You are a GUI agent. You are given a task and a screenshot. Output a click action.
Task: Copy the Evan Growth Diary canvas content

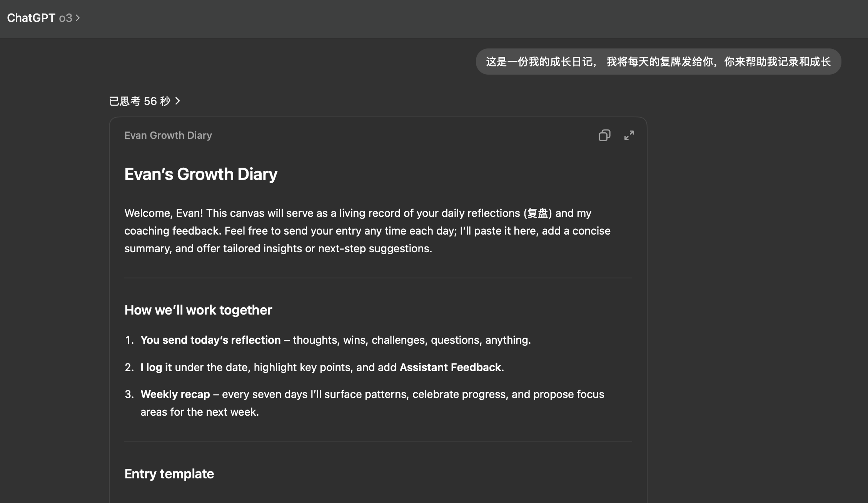(604, 135)
